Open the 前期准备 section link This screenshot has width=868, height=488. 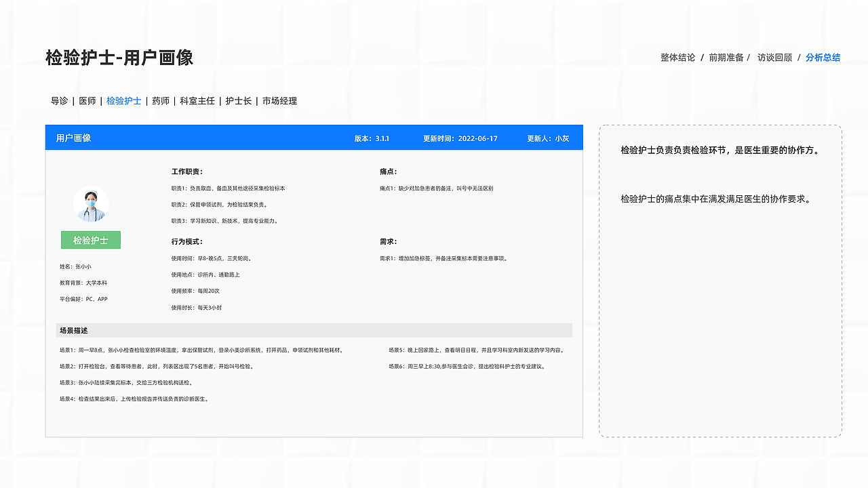point(726,58)
